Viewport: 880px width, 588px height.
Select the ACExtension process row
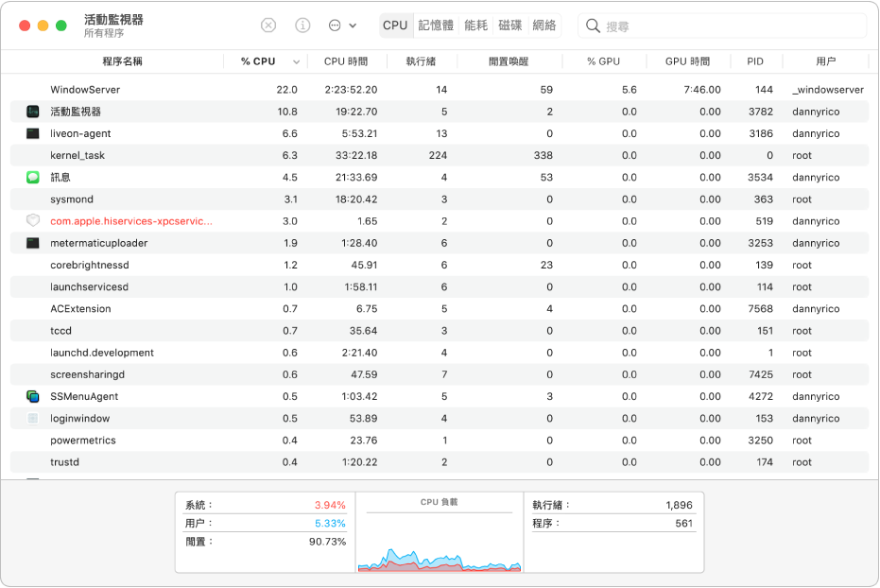[440, 308]
